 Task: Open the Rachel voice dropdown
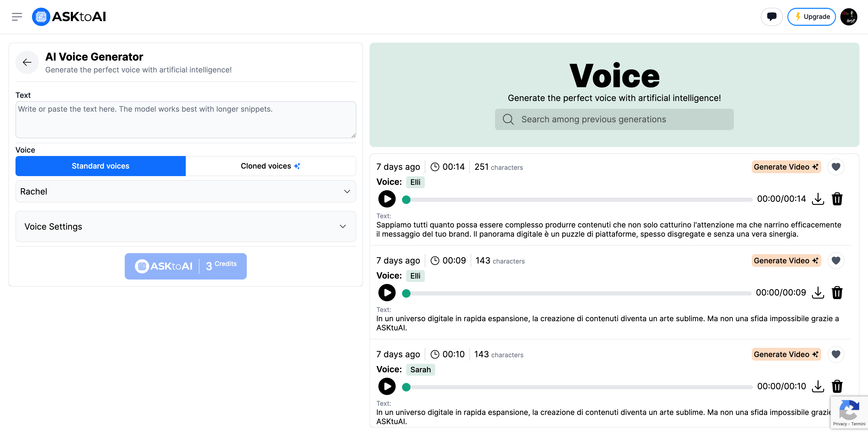(186, 191)
